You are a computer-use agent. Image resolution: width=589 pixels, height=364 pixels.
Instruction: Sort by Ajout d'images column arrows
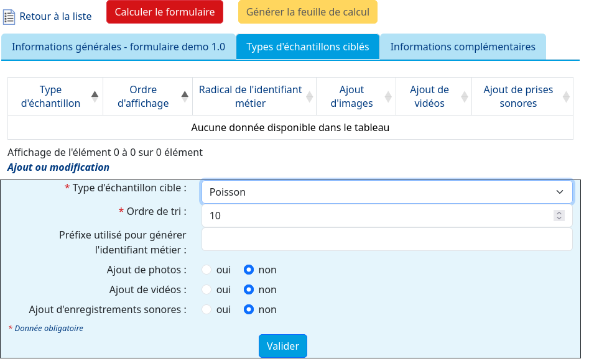coord(388,96)
